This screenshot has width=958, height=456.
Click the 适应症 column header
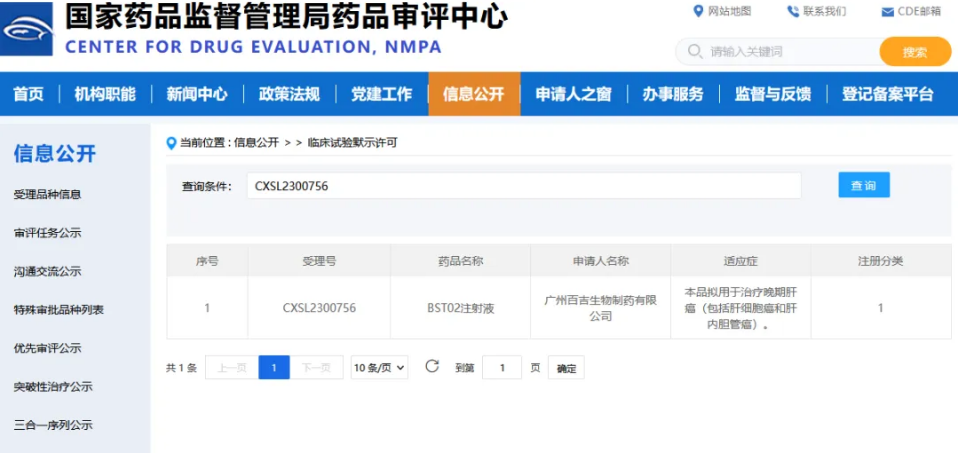tap(741, 261)
